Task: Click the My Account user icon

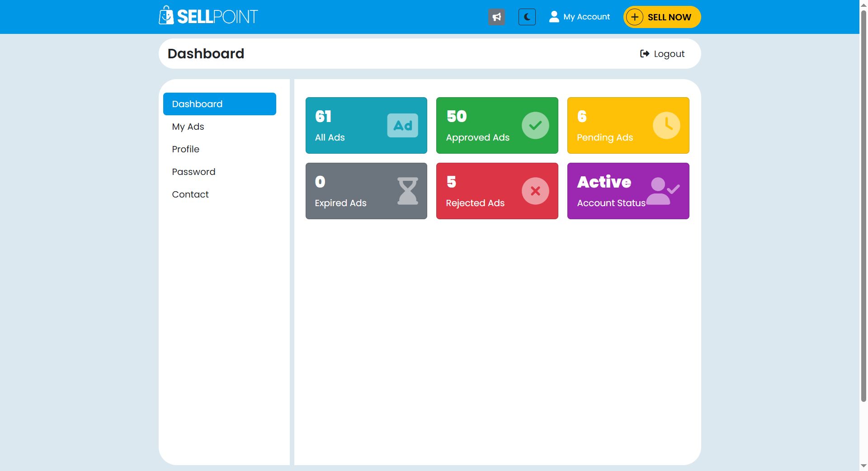Action: 554,17
